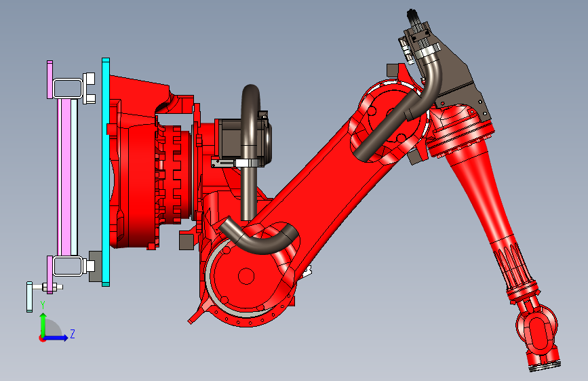588x381 pixels.
Task: Click the blue Z axis of the triad
Action: [57, 338]
